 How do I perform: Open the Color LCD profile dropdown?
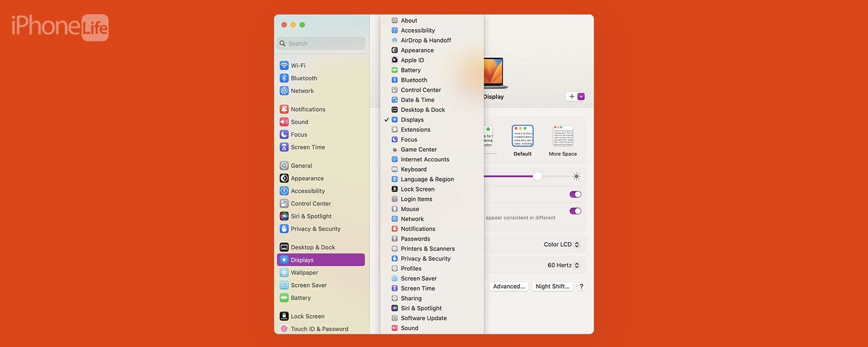pyautogui.click(x=561, y=244)
